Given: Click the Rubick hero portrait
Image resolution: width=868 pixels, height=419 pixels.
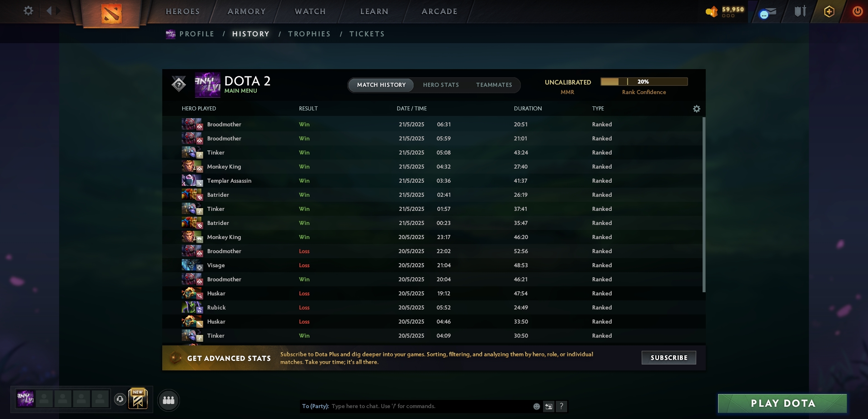Looking at the screenshot, I should pos(192,307).
